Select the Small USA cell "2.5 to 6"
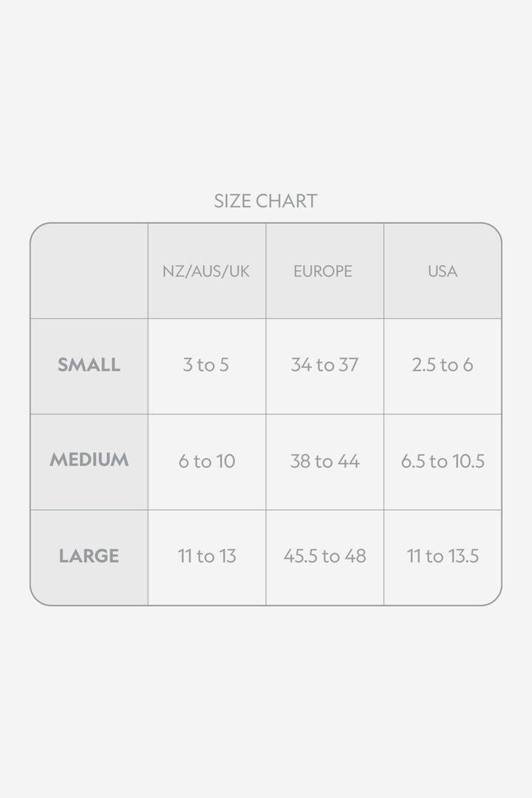Image resolution: width=532 pixels, height=798 pixels. (x=443, y=365)
